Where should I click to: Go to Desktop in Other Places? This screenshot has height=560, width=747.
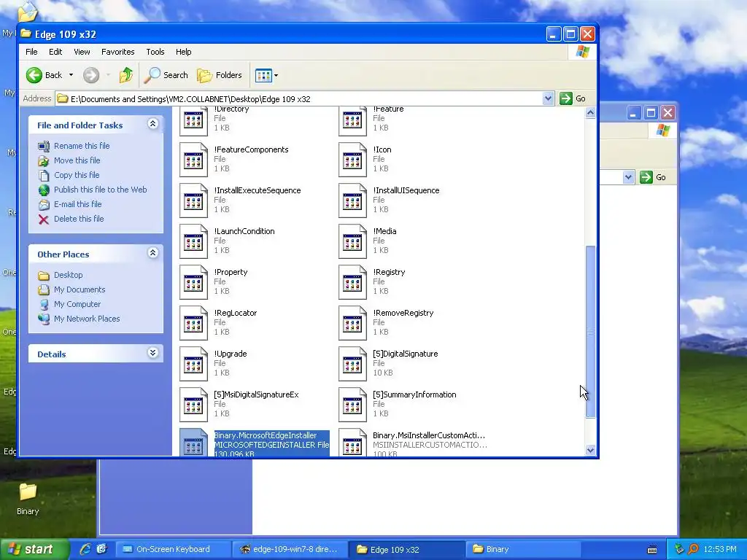68,275
